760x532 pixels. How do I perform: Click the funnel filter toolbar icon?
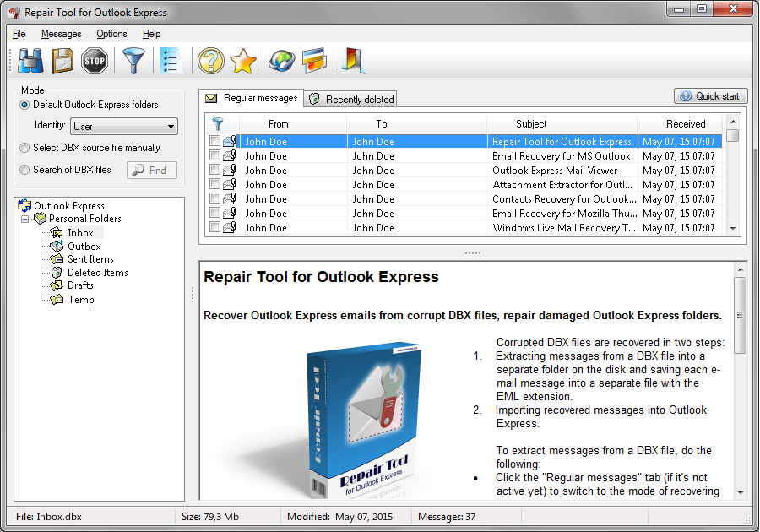coord(133,61)
